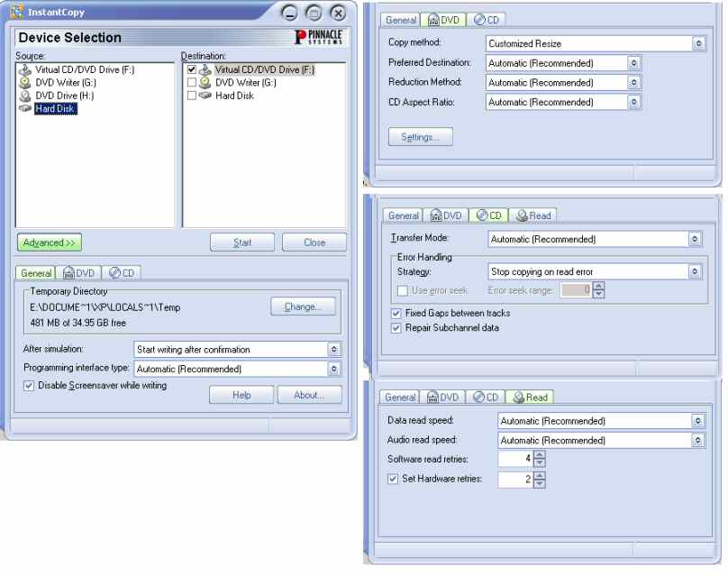The width and height of the screenshot is (728, 576).
Task: Toggle Disable Screensaver while writing checkbox
Action: click(29, 386)
